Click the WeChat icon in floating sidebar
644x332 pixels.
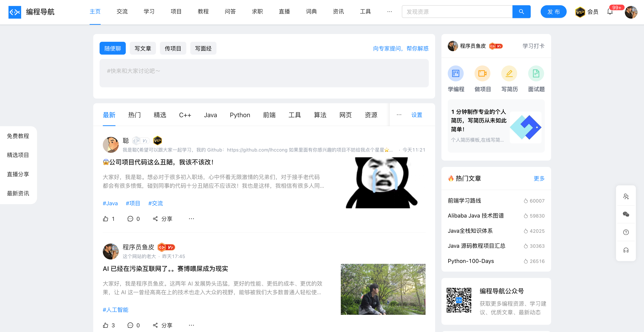(626, 214)
